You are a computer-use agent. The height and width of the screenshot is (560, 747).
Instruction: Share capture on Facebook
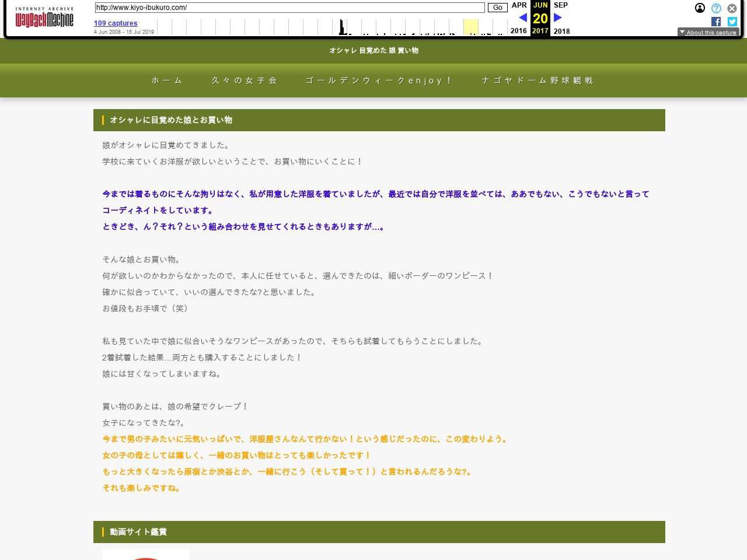tap(716, 22)
